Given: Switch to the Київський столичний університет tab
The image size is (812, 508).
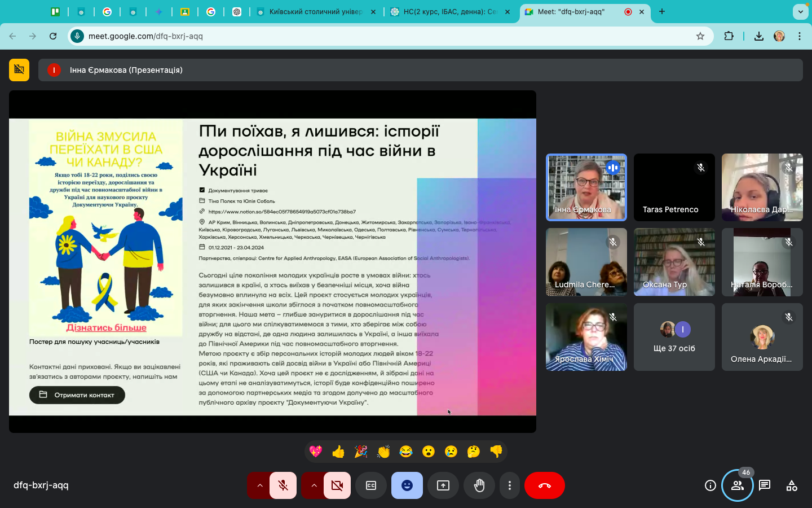Looking at the screenshot, I should click(316, 12).
